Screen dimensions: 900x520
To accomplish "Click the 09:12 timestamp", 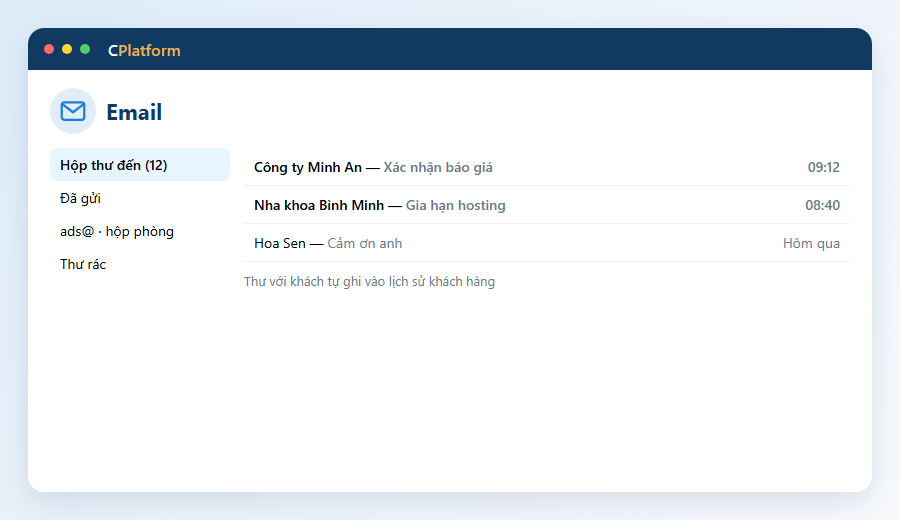I will 824,167.
